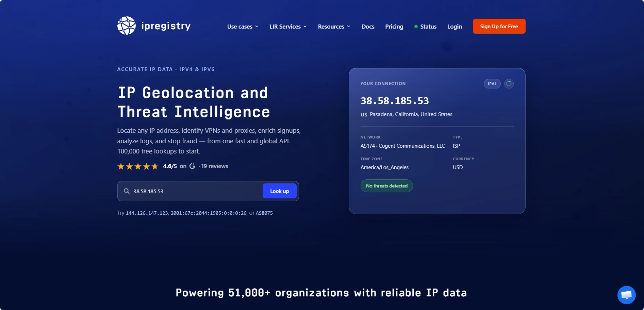Click the ISP type value
644x310 pixels.
[456, 146]
